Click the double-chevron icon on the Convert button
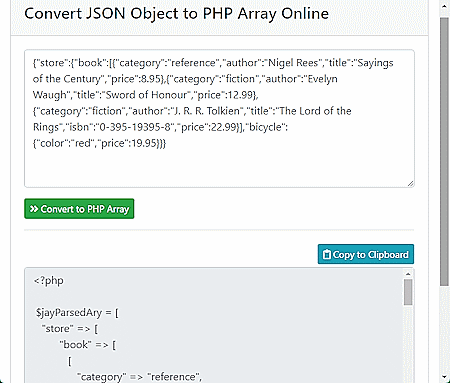 [34, 209]
